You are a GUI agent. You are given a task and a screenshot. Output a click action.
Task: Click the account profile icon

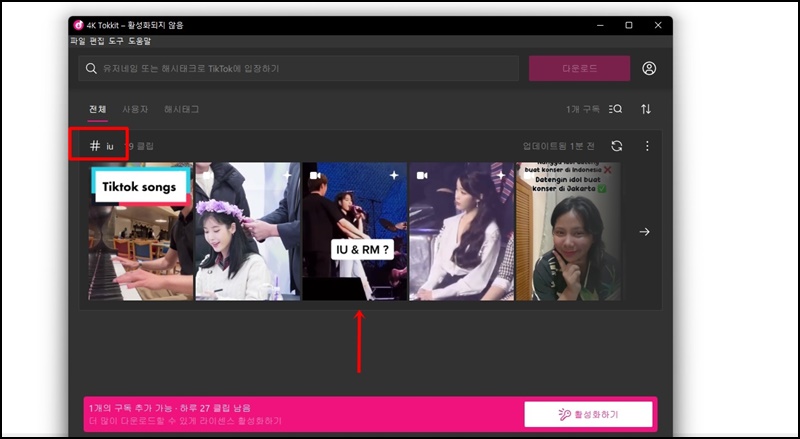(x=649, y=68)
